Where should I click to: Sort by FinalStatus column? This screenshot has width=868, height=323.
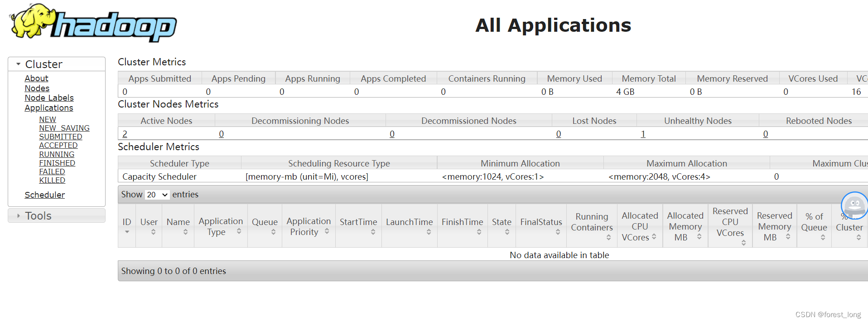tap(541, 225)
